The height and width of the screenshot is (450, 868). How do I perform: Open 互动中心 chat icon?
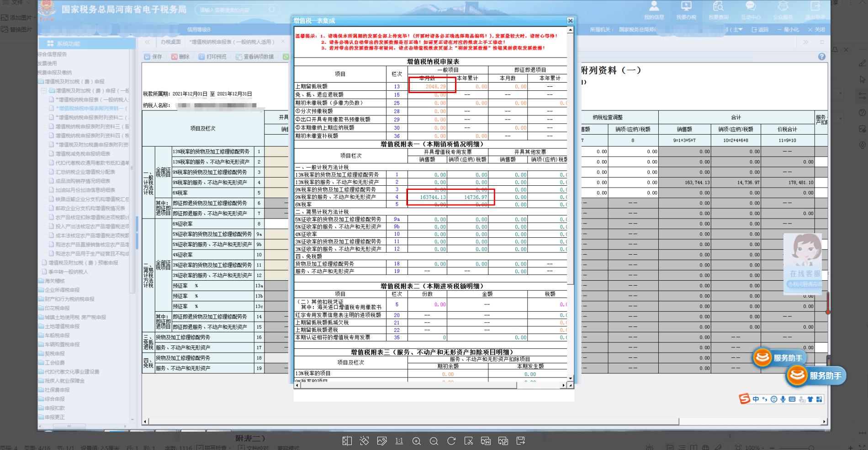[x=751, y=10]
